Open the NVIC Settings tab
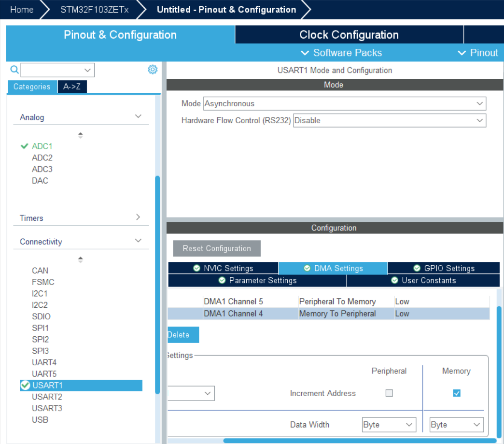Image resolution: width=504 pixels, height=444 pixels. (223, 268)
